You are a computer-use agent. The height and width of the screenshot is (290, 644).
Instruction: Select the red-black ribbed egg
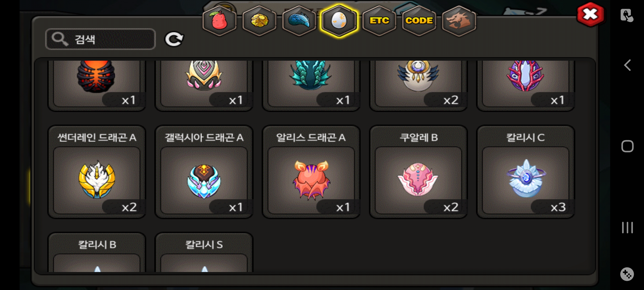97,85
